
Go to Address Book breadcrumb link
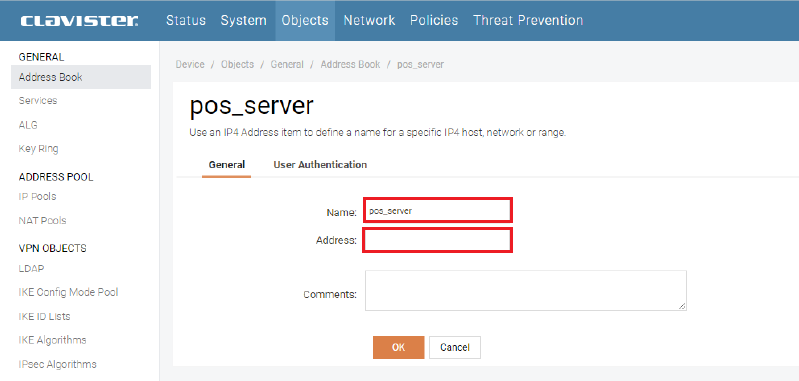[x=351, y=65]
